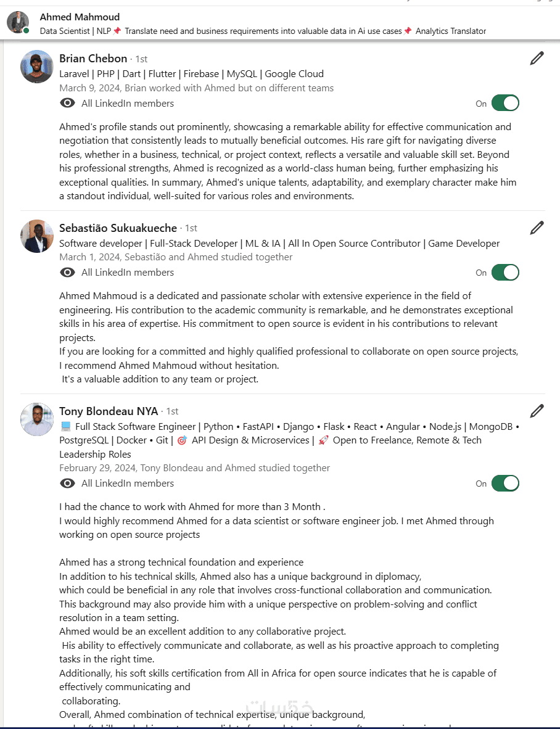Click Ahmed Mahmoud name in header
The image size is (560, 729).
[x=80, y=17]
